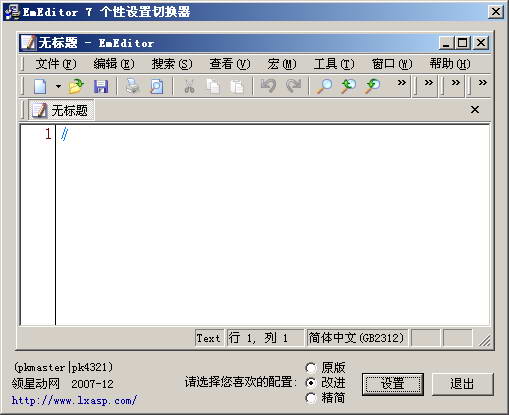509x415 pixels.
Task: Click the switcher app icon in title bar
Action: click(12, 12)
